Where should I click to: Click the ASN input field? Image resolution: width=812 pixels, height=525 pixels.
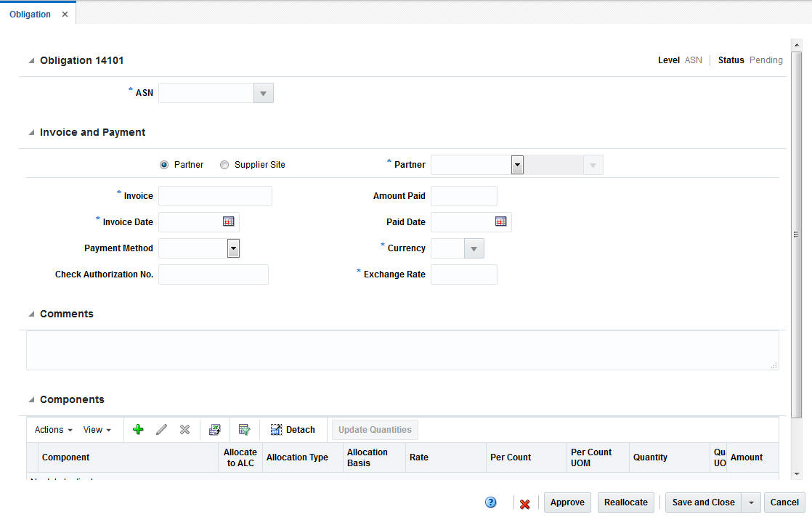click(206, 93)
